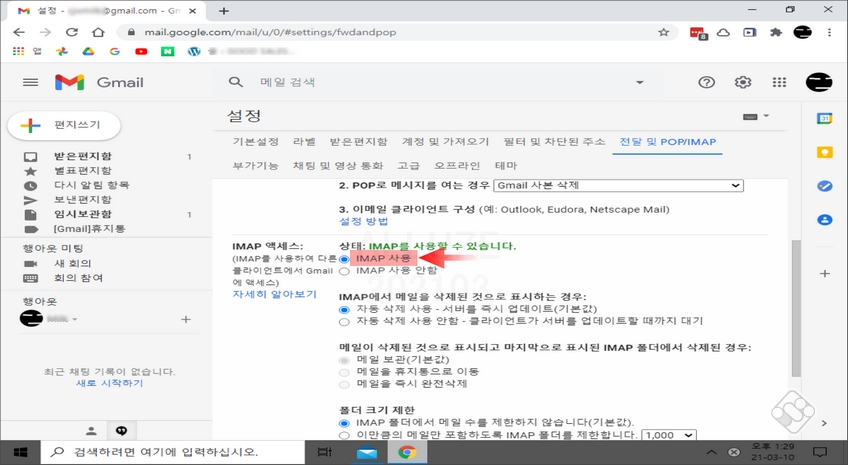Viewport: 848px width, 465px height.
Task: Open Google Tasks in side panel
Action: [824, 186]
